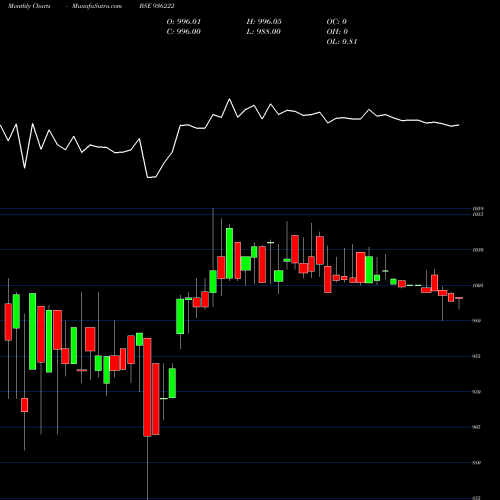Click the 'OH: 0' reading
Viewport: 500px width, 500px height.
pos(337,32)
